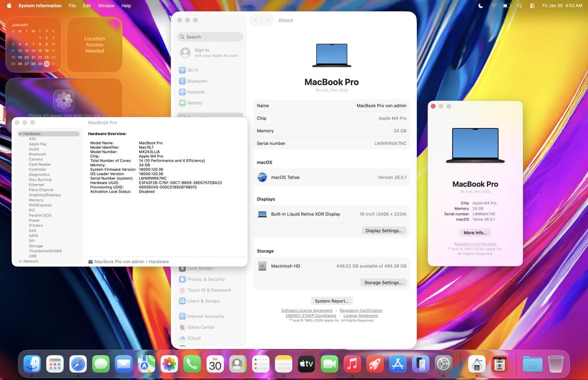Viewport: 588px width, 380px height.
Task: Open the Help menu
Action: 126,6
